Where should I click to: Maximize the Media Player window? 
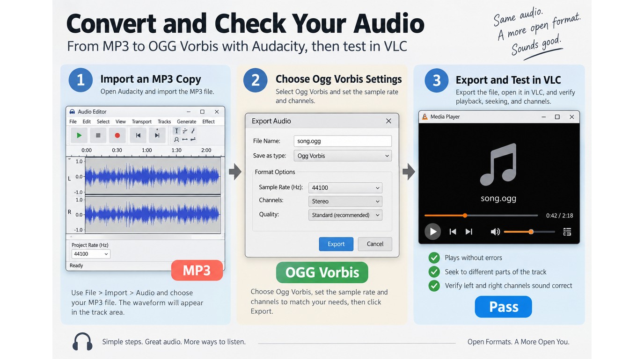557,117
